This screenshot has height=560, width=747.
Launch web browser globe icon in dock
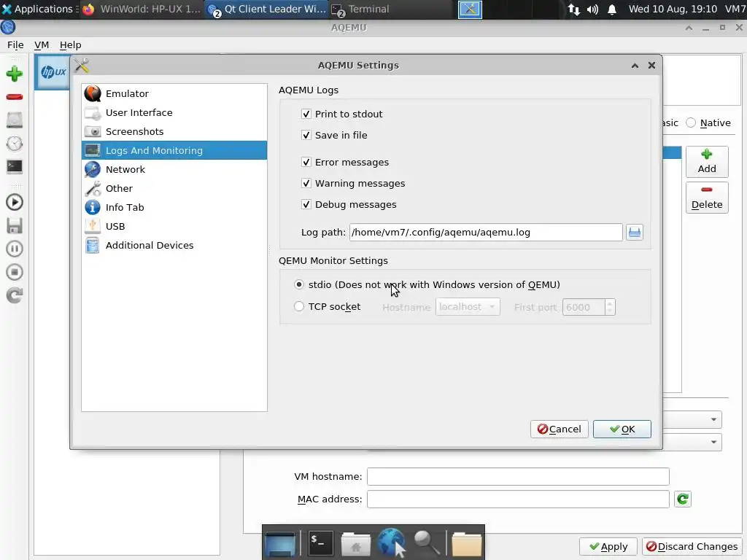pos(392,542)
